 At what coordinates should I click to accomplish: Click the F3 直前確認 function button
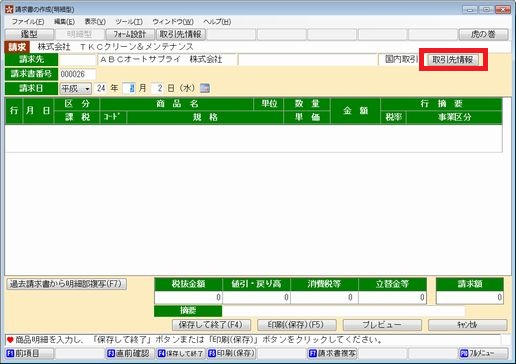tap(130, 353)
